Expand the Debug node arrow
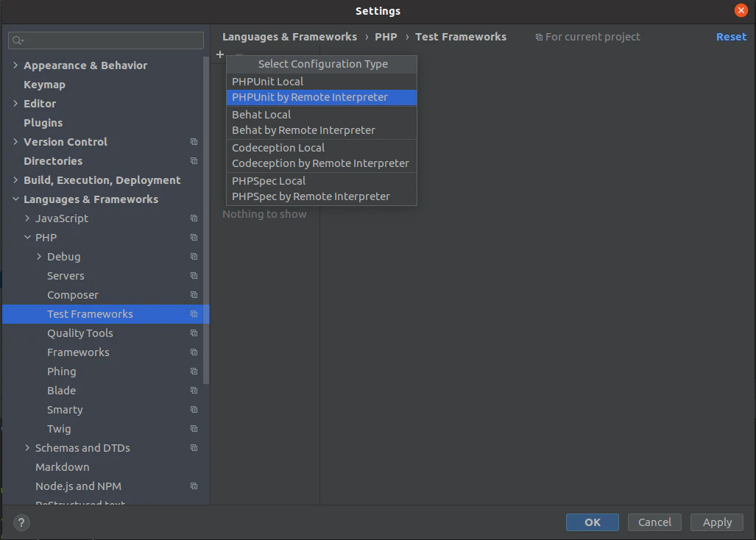Image resolution: width=756 pixels, height=540 pixels. (x=39, y=257)
